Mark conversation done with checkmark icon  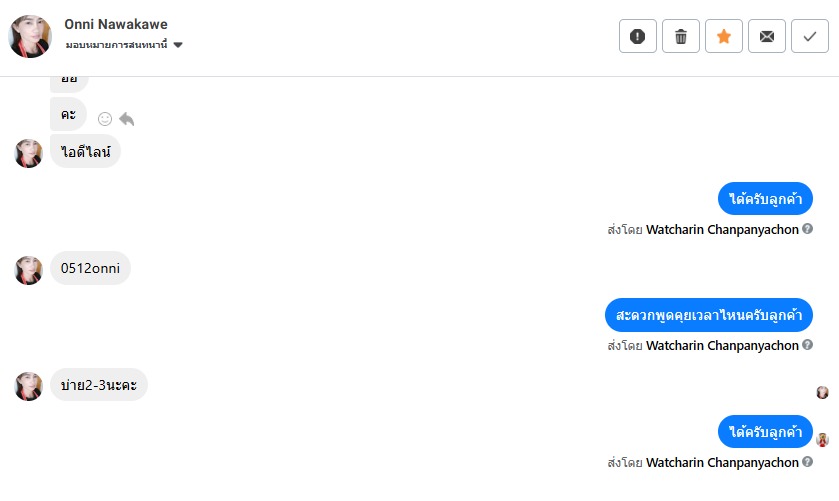[x=809, y=36]
